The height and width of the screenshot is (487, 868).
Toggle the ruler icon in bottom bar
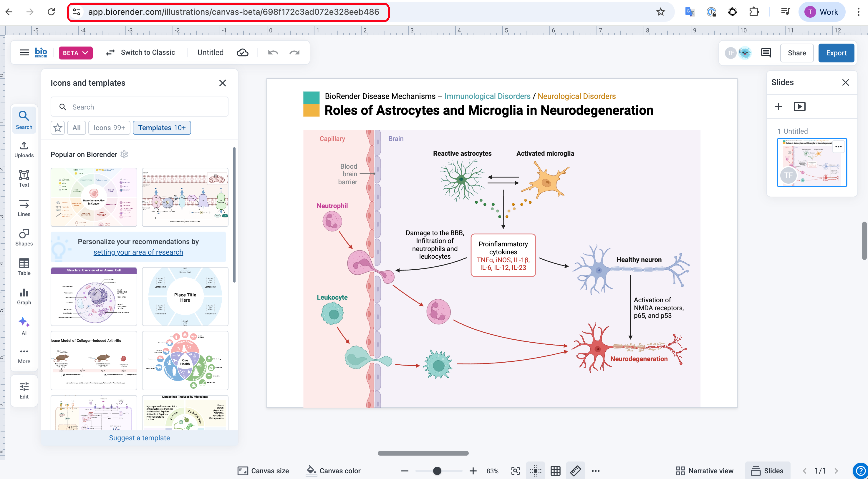(x=575, y=471)
